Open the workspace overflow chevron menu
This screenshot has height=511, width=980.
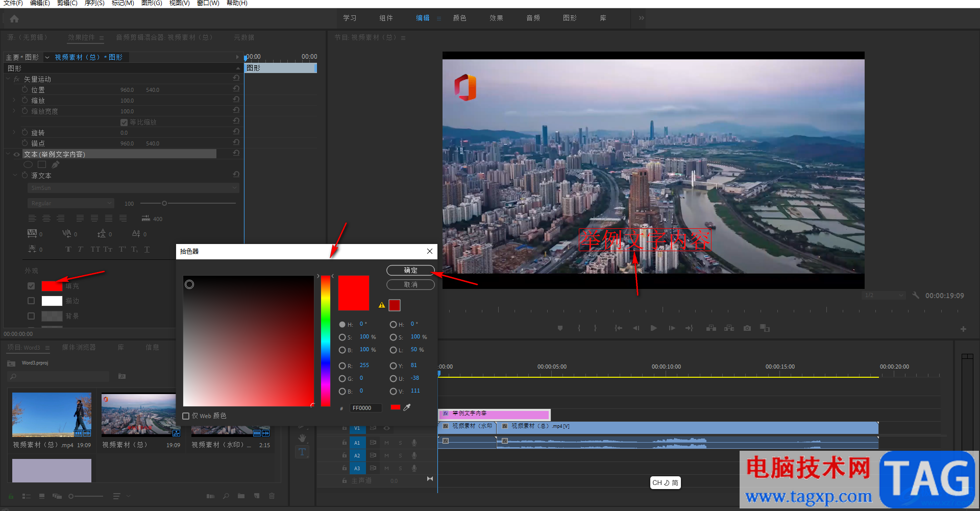click(x=641, y=18)
